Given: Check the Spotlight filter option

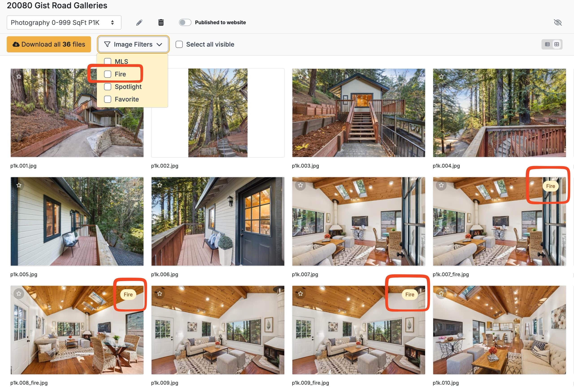Looking at the screenshot, I should pos(108,87).
